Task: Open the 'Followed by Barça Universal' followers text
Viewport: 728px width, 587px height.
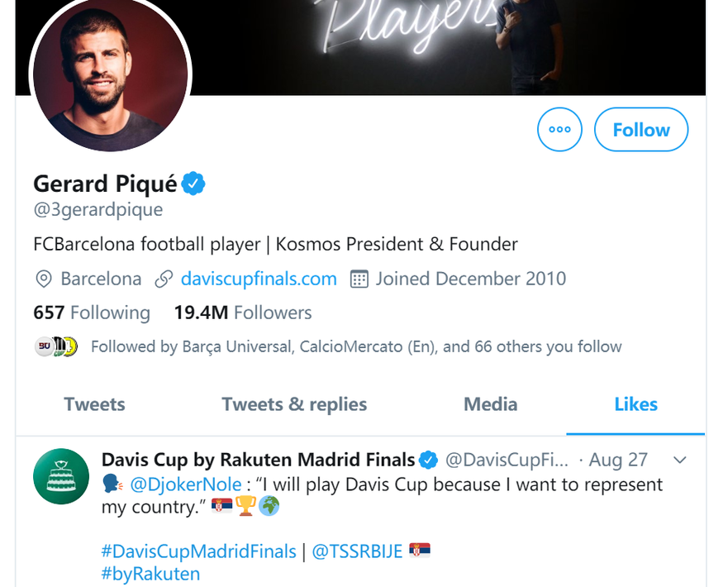Action: tap(356, 346)
